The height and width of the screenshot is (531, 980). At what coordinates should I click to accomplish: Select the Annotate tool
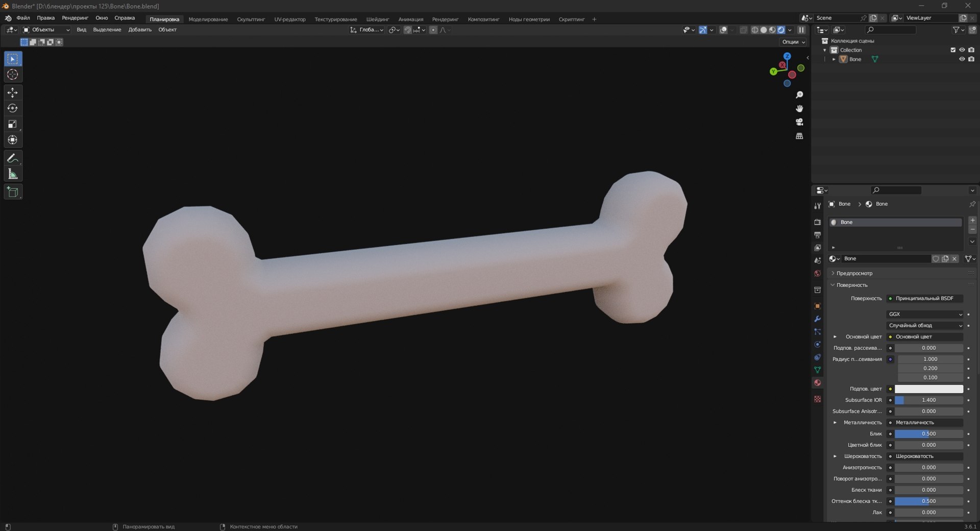point(13,158)
